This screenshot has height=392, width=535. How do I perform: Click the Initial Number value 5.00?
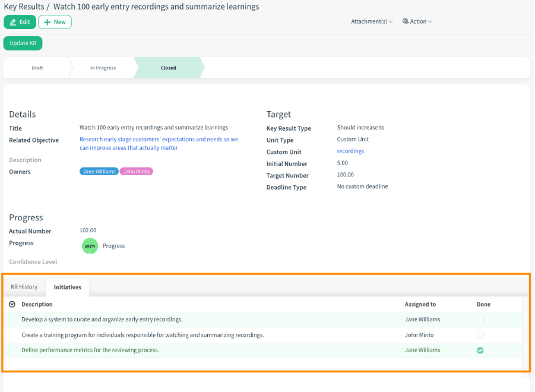[342, 163]
